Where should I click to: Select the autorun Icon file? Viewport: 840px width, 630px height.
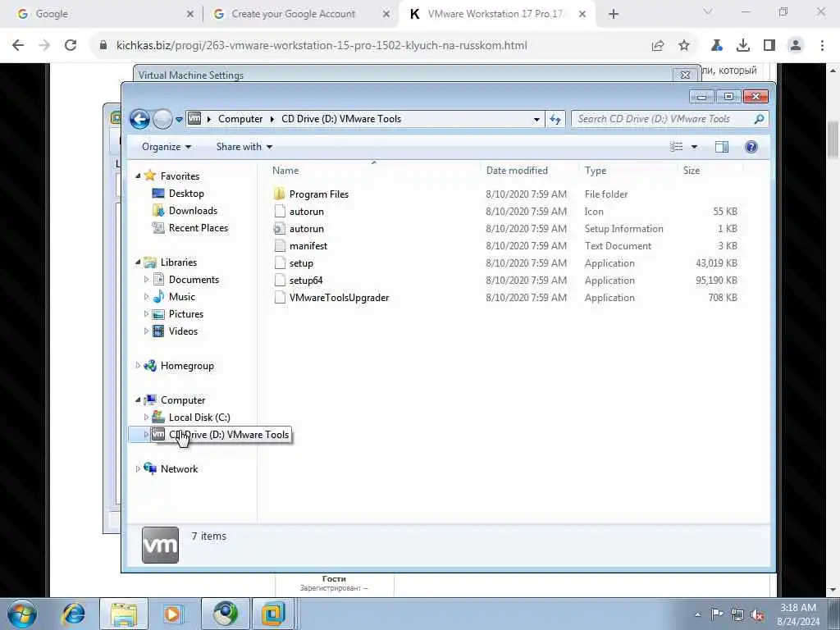click(307, 211)
